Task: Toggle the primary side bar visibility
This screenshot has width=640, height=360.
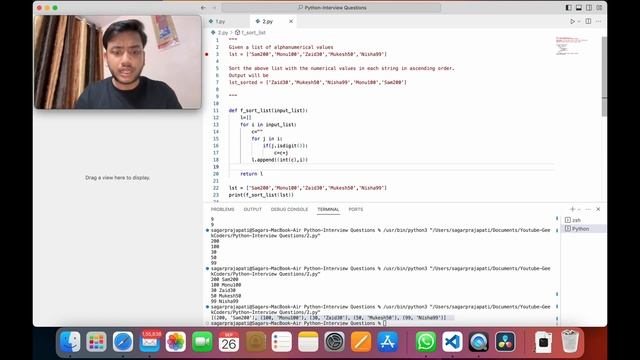Action: (x=569, y=8)
